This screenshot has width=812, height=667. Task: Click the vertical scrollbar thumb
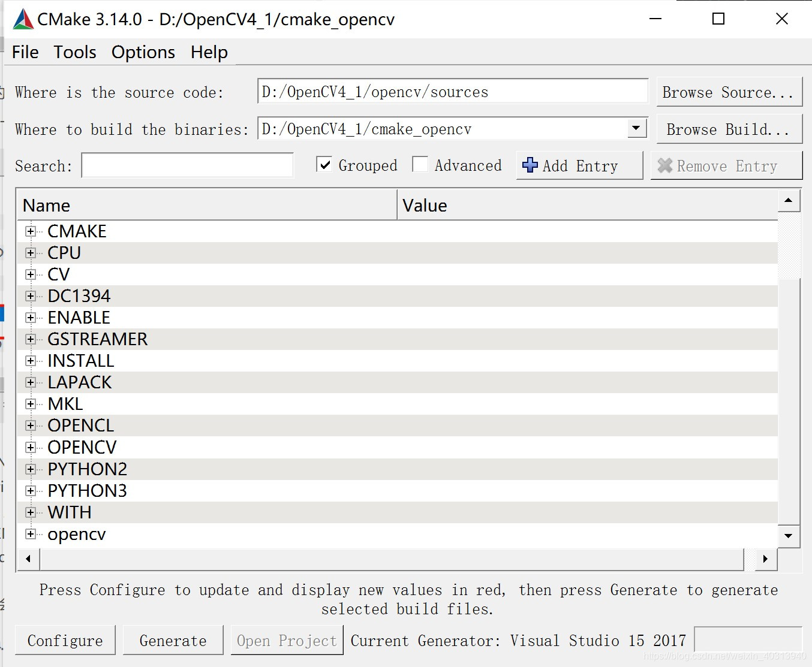[789, 402]
